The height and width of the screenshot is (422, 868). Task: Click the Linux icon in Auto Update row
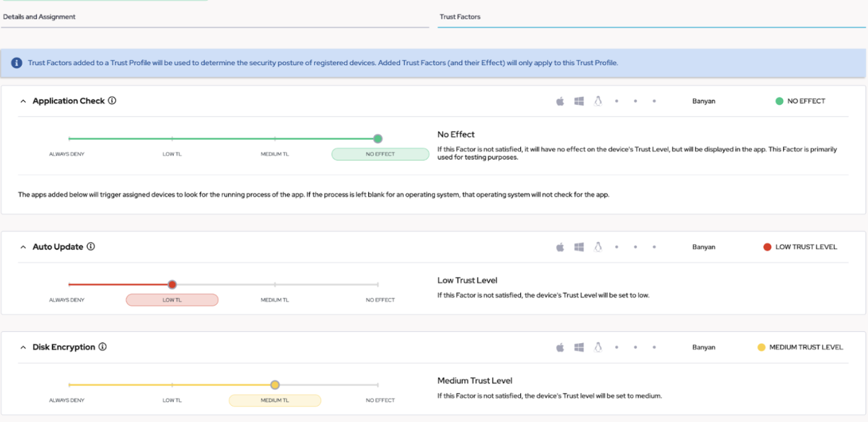coord(598,247)
